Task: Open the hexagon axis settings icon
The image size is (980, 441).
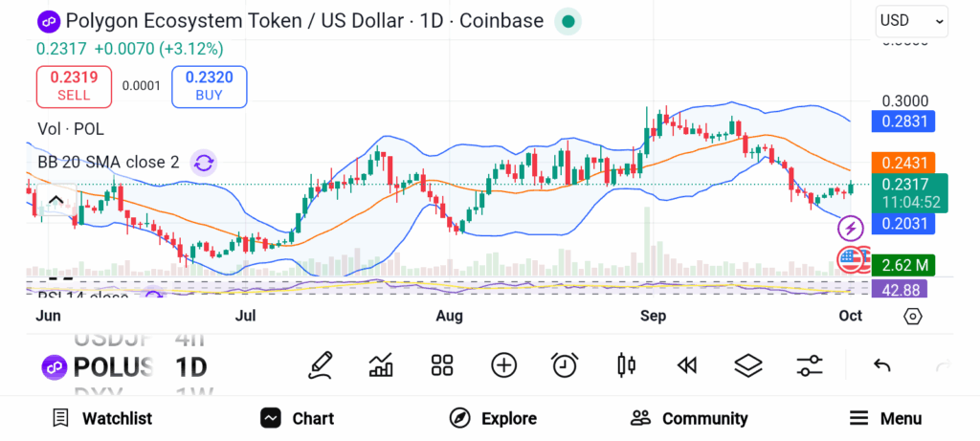Action: click(x=912, y=316)
